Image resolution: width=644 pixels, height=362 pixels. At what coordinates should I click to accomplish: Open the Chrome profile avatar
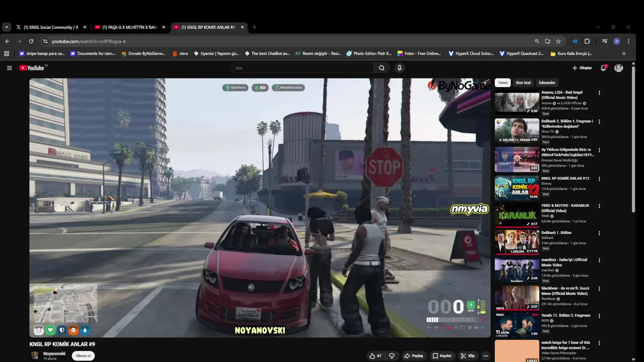click(x=616, y=41)
